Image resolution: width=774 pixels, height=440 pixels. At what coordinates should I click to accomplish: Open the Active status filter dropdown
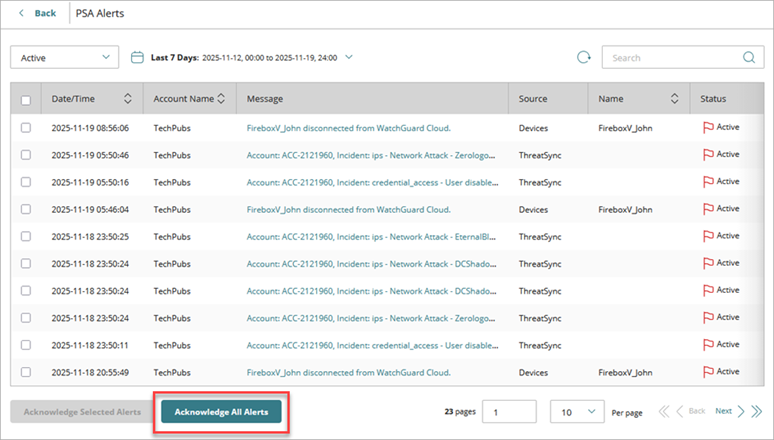click(x=65, y=57)
